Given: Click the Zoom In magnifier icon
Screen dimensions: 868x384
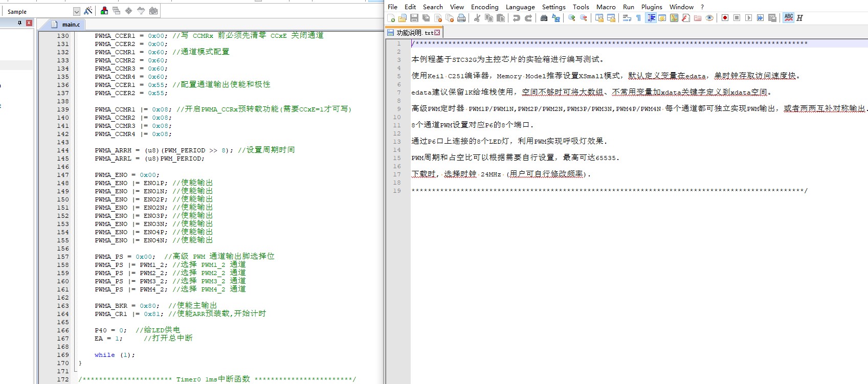Looking at the screenshot, I should [x=571, y=18].
